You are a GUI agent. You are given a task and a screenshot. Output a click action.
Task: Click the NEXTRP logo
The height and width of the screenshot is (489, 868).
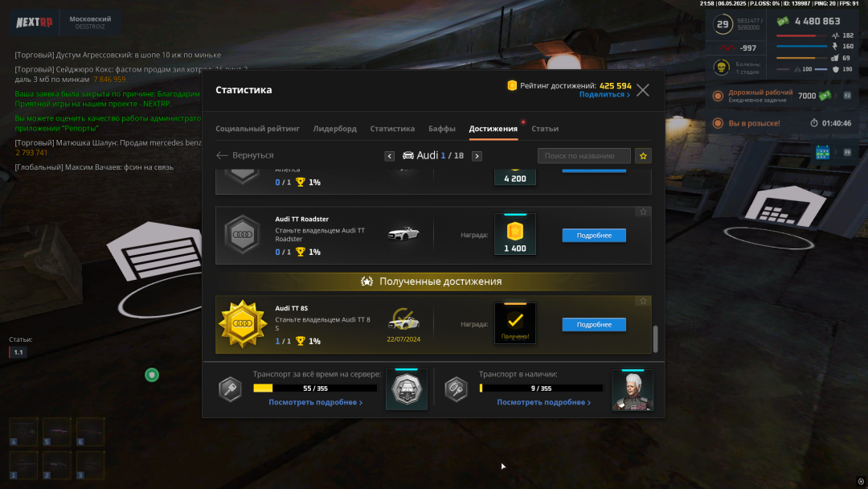pyautogui.click(x=35, y=23)
